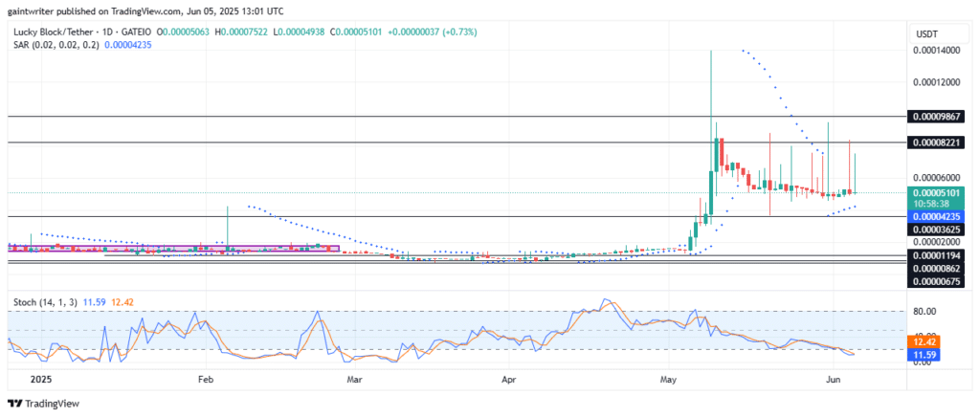Click the TradingView logo at bottom left
The image size is (980, 417).
[43, 404]
